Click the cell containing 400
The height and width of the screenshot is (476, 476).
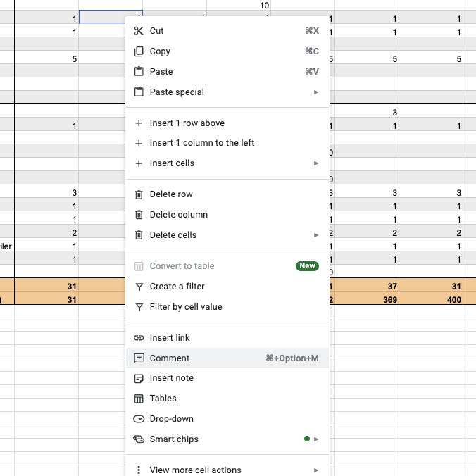point(437,299)
